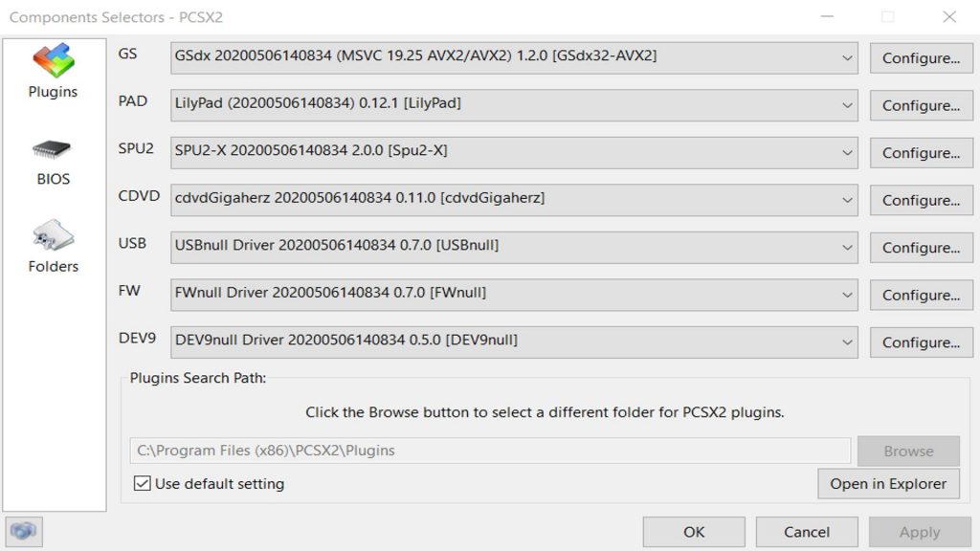Apply the plugin configuration changes

coord(919,532)
